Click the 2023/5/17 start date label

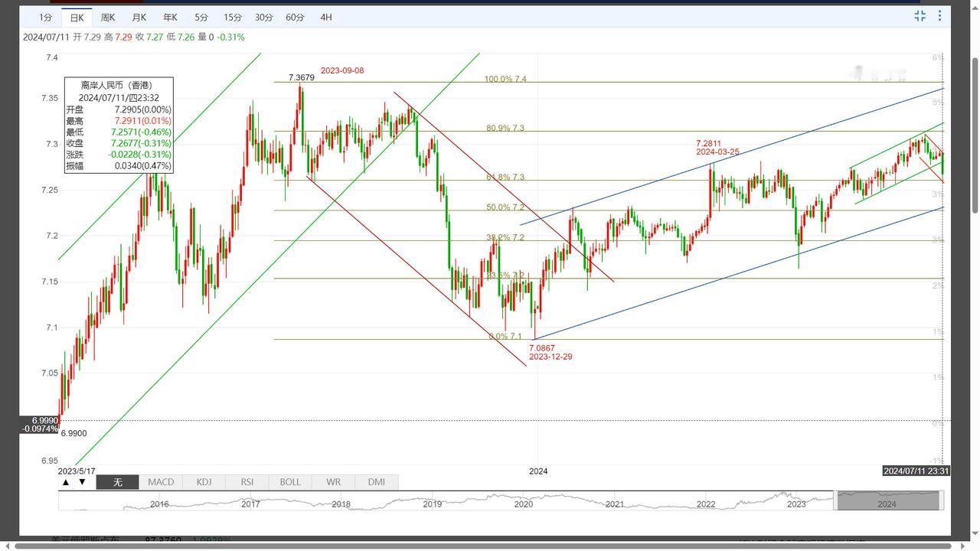pyautogui.click(x=77, y=471)
